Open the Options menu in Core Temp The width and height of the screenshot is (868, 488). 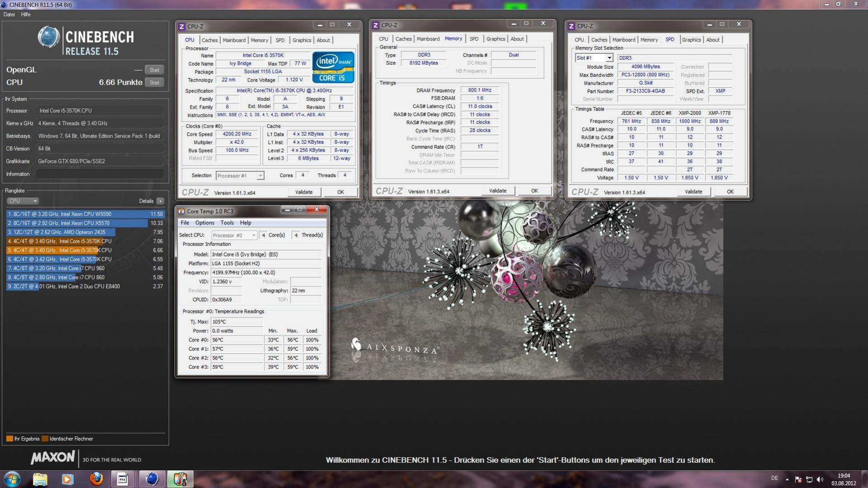(204, 223)
